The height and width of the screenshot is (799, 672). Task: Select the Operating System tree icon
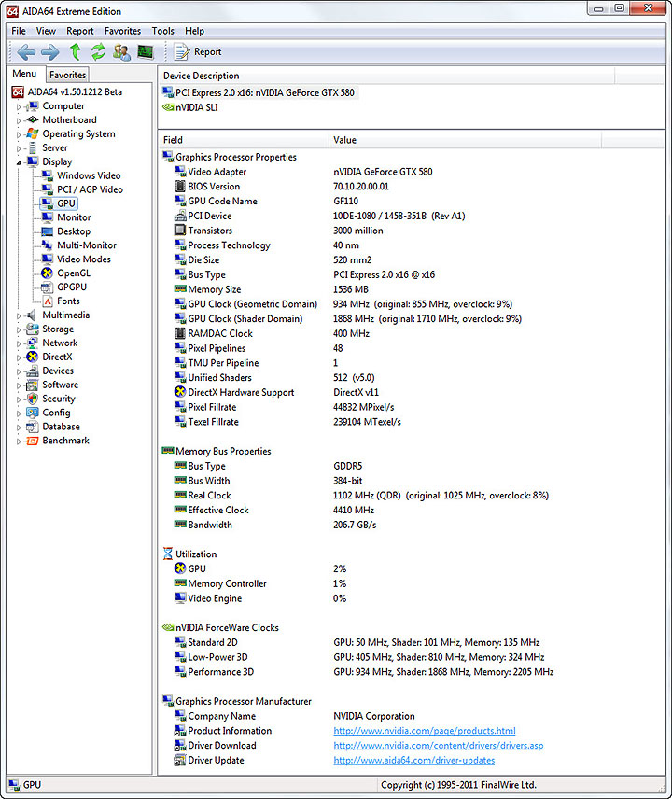coord(33,133)
